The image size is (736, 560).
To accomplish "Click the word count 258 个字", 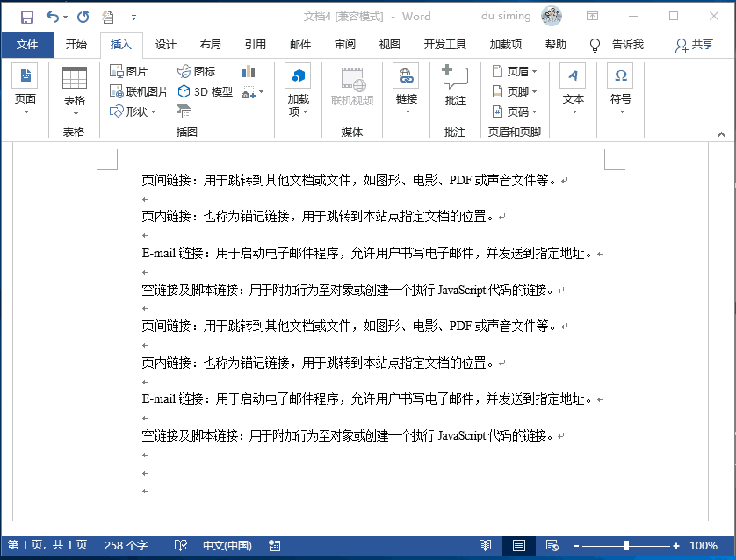I will coord(126,545).
